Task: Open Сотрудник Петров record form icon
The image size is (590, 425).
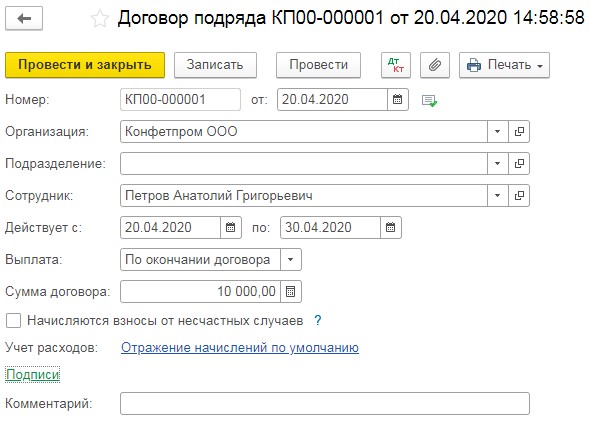Action: click(x=519, y=195)
